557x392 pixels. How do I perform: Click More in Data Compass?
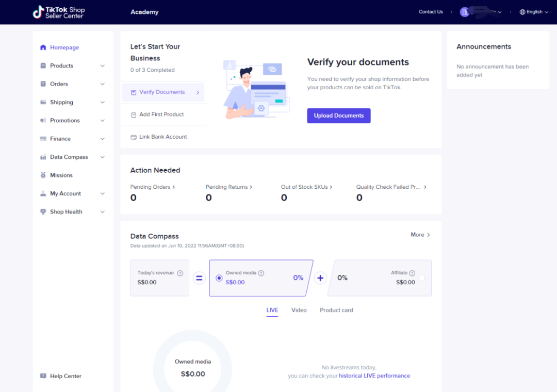click(x=421, y=235)
